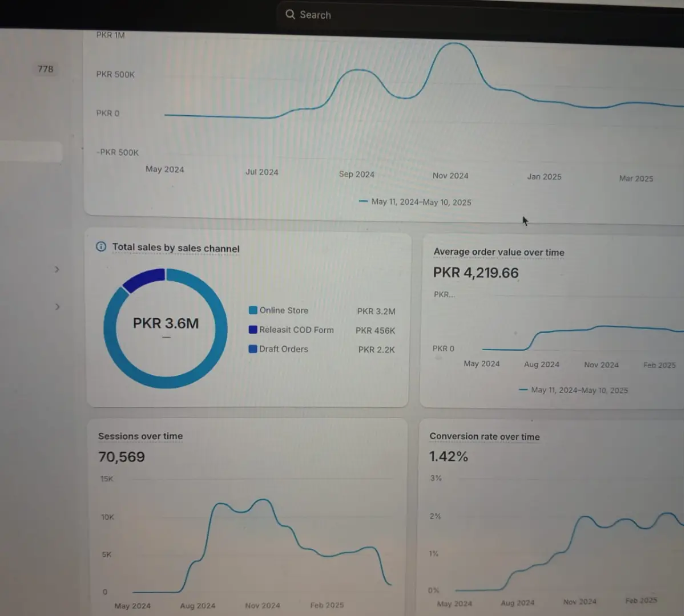
Task: Expand the first chevron arrow in the sidebar
Action: tap(57, 269)
